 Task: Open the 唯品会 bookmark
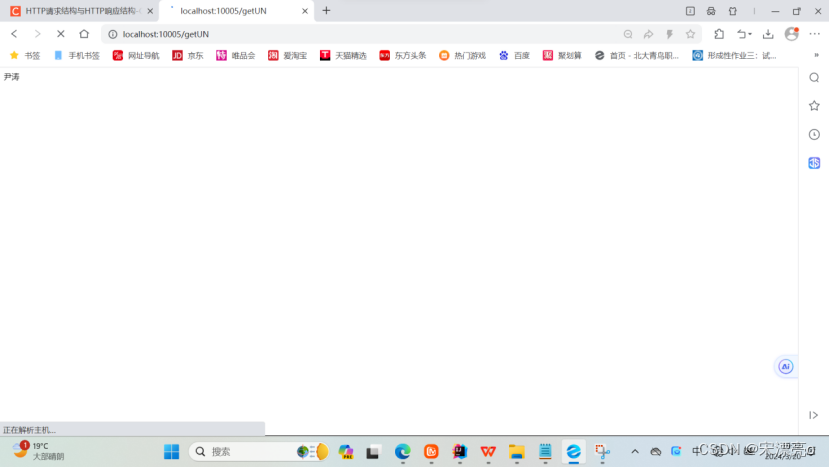coord(236,55)
